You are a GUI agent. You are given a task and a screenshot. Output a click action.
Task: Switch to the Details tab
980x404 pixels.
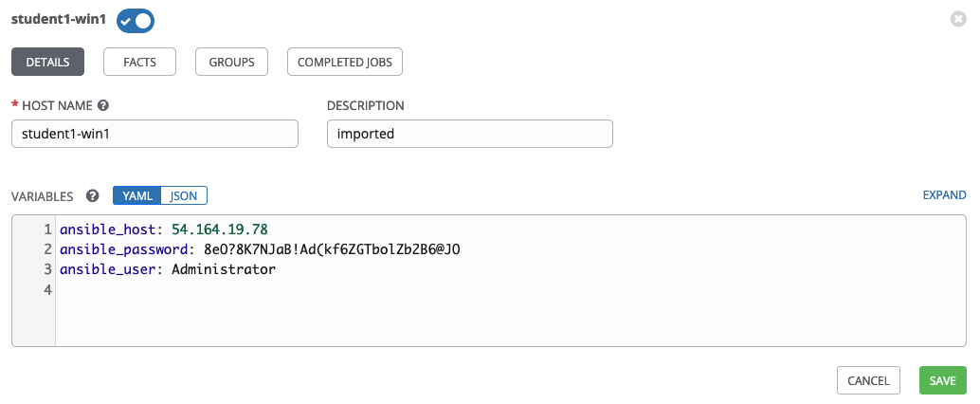(47, 62)
